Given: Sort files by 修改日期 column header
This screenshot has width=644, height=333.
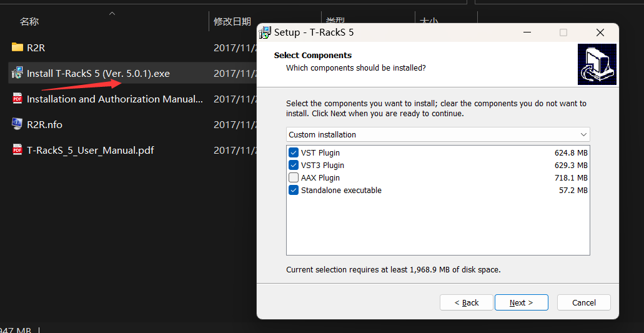Looking at the screenshot, I should (x=232, y=22).
